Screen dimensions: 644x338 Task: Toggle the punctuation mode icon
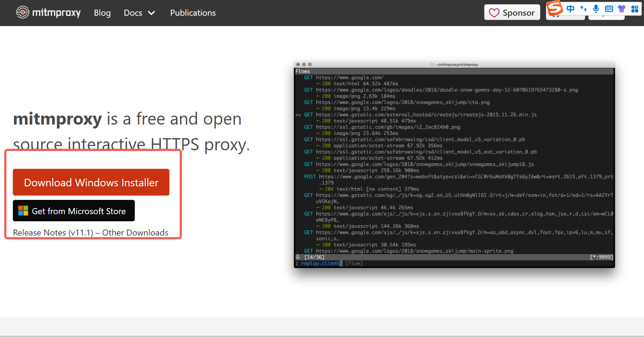click(x=583, y=9)
